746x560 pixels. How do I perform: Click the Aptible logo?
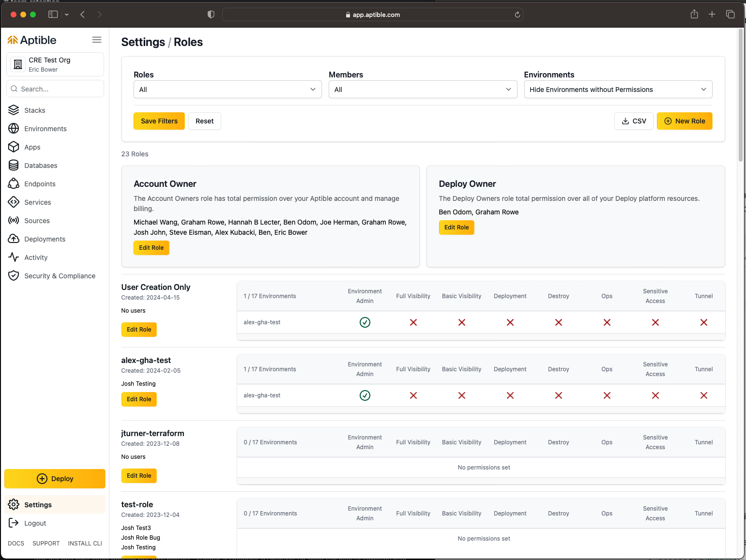click(32, 40)
